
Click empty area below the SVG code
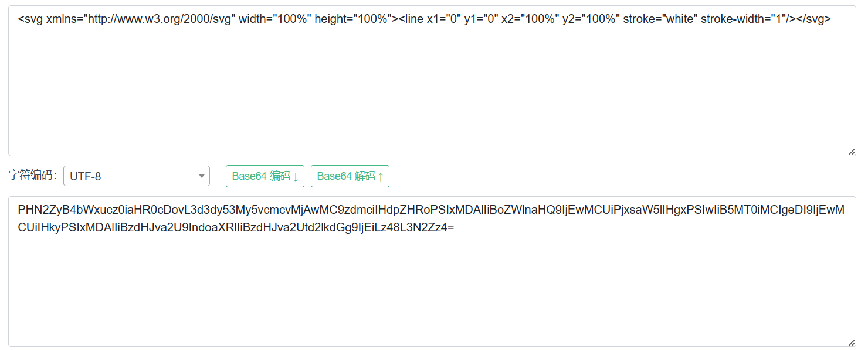tap(432, 100)
